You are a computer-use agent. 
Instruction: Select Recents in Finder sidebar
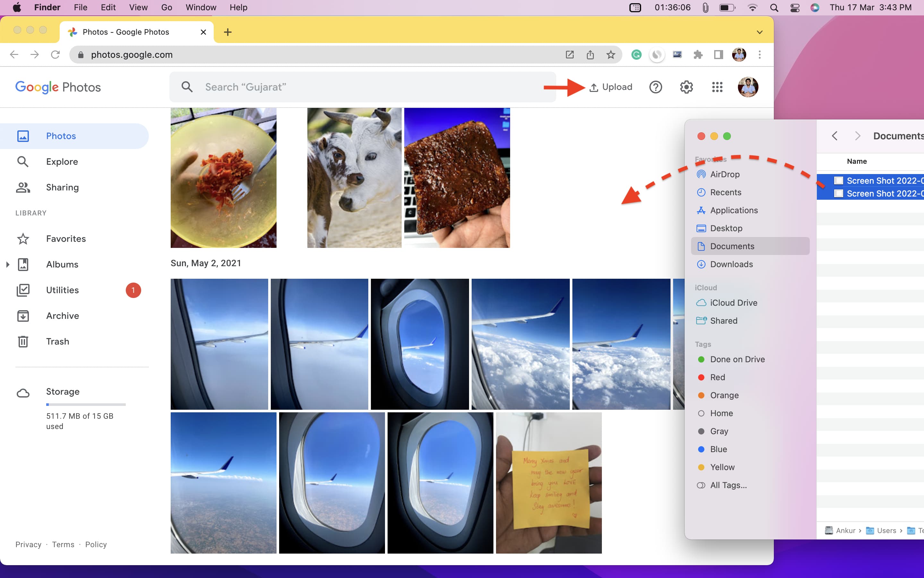(x=750, y=192)
